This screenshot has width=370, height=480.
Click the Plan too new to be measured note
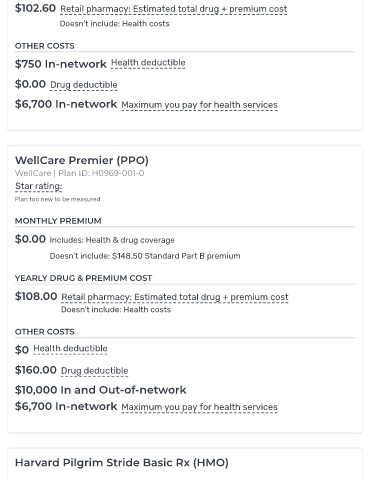point(57,199)
